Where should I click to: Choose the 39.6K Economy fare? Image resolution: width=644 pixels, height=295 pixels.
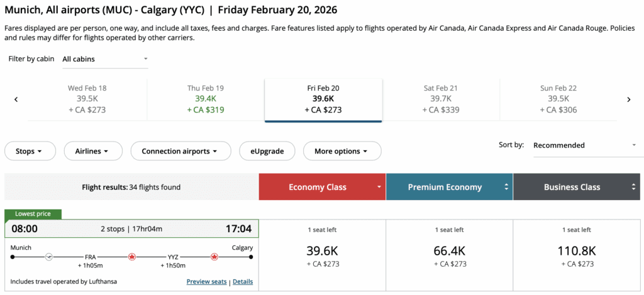click(x=322, y=255)
